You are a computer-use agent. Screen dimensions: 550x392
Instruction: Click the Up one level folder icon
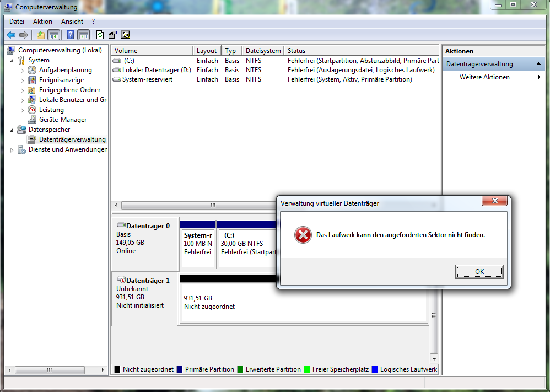pos(40,35)
